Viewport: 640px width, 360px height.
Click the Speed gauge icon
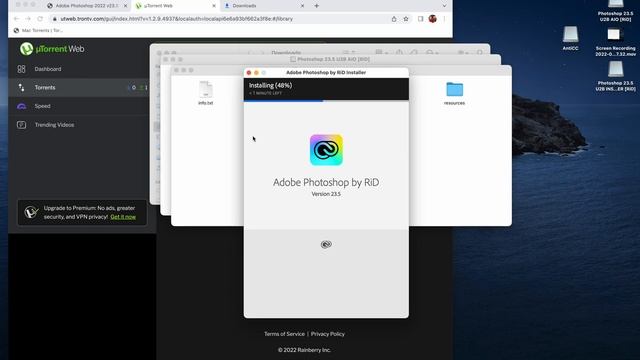[x=22, y=106]
